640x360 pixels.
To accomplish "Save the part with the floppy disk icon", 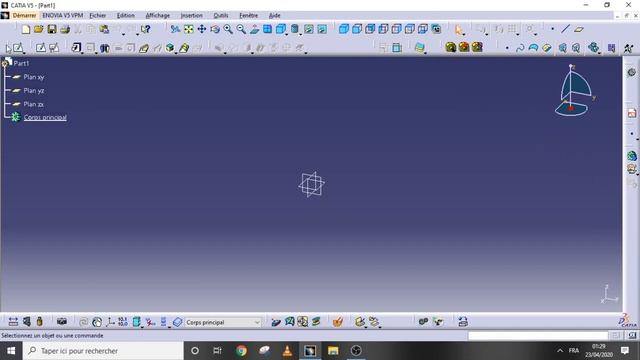I will tap(52, 29).
